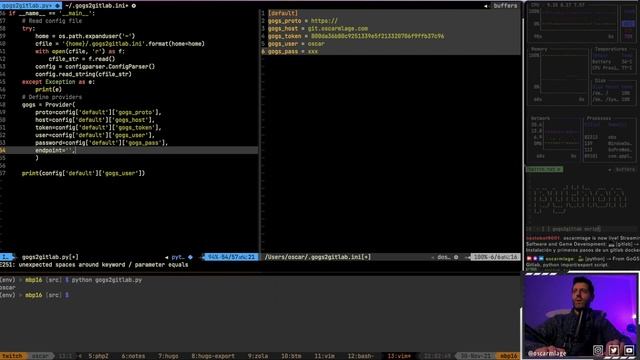This screenshot has height=360, width=640.
Task: Switch to tmux window 11:vim
Action: click(x=324, y=356)
